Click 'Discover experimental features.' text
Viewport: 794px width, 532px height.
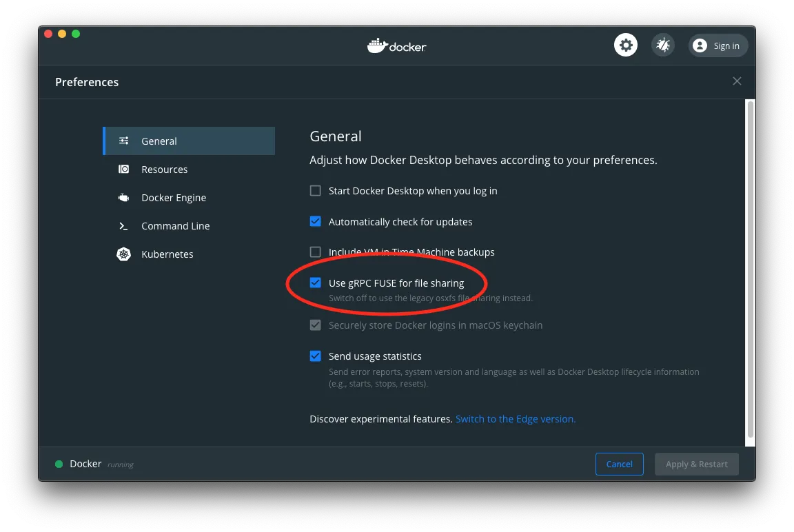(x=380, y=419)
